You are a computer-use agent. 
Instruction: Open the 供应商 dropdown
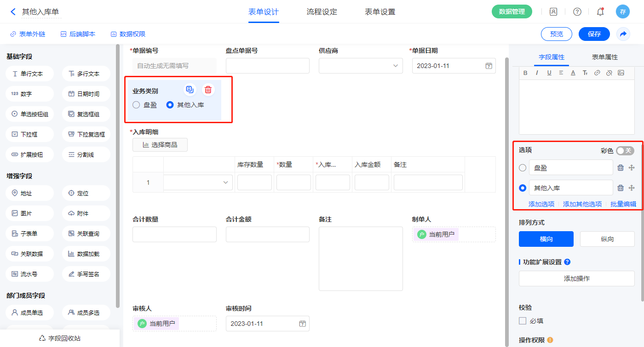tap(361, 66)
